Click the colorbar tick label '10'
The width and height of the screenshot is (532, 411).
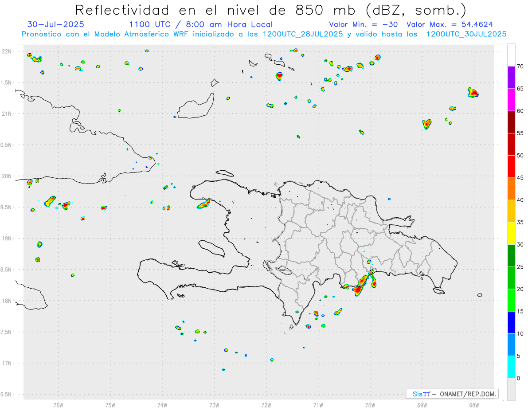[520, 333]
